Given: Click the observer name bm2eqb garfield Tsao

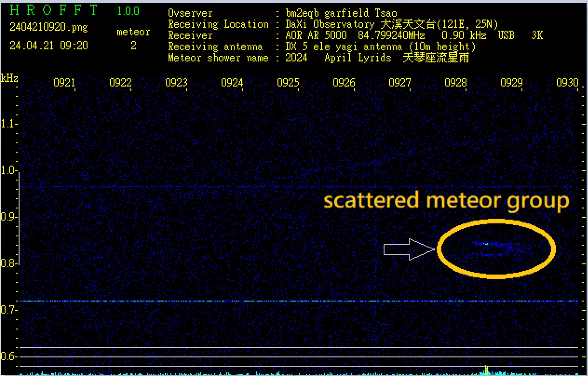Looking at the screenshot, I should [341, 13].
